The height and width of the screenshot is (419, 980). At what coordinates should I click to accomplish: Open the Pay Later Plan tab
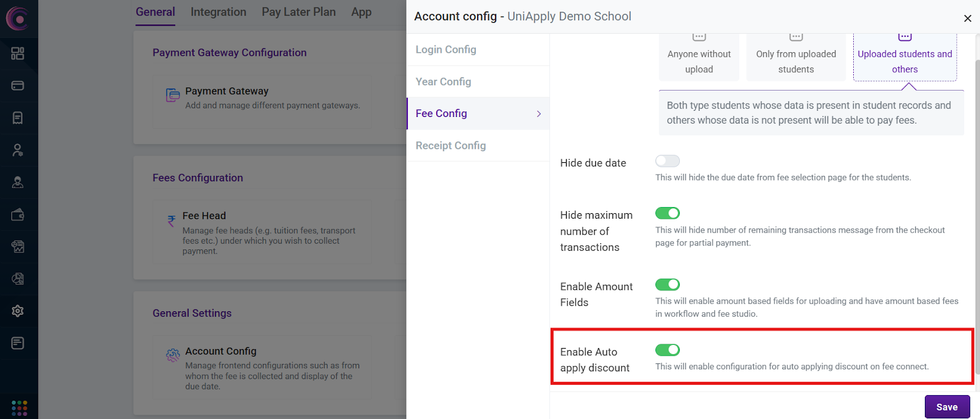(x=298, y=12)
